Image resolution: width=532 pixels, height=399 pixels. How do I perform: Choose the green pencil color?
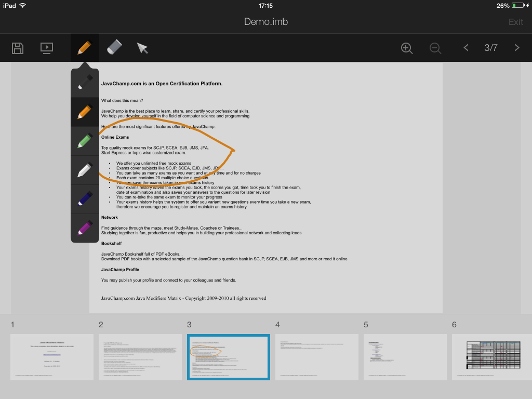coord(85,141)
